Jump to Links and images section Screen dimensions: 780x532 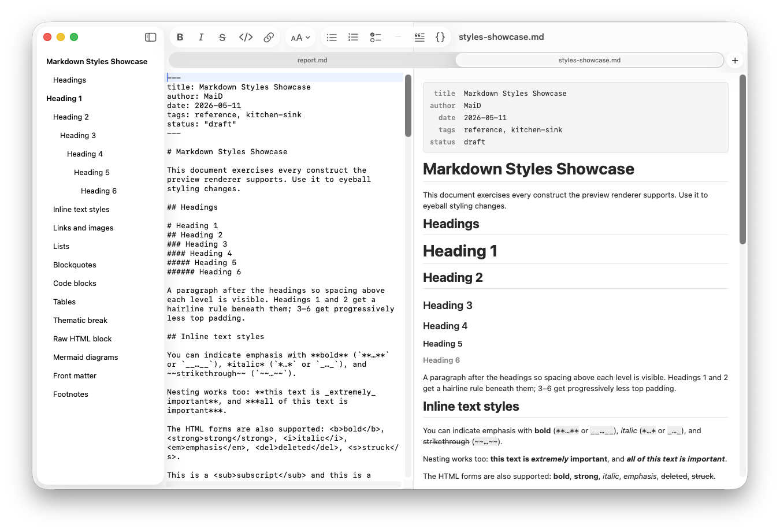click(83, 228)
